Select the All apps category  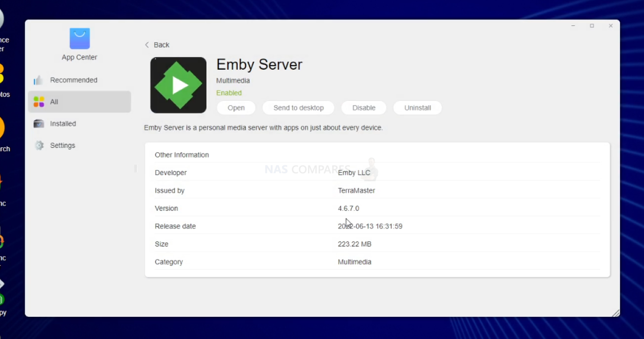tap(79, 102)
